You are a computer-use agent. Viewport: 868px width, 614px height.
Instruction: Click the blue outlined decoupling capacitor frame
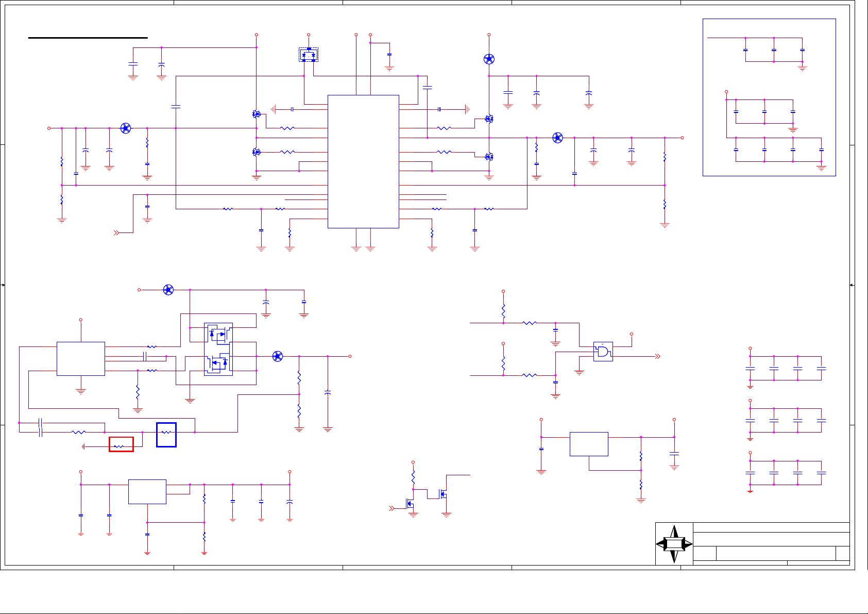[x=769, y=97]
